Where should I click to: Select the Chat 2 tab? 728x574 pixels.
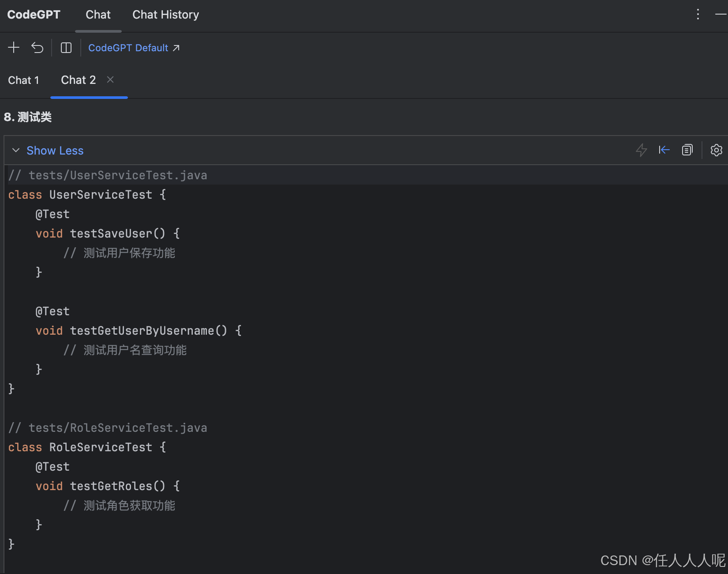pos(78,80)
